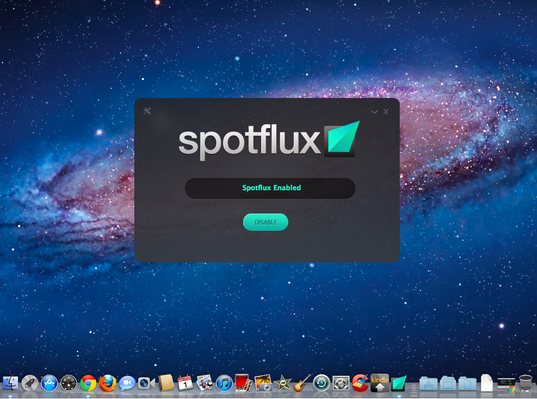This screenshot has height=399, width=537.
Task: Open iChat speech-bubble icon in the dock
Action: 127,383
